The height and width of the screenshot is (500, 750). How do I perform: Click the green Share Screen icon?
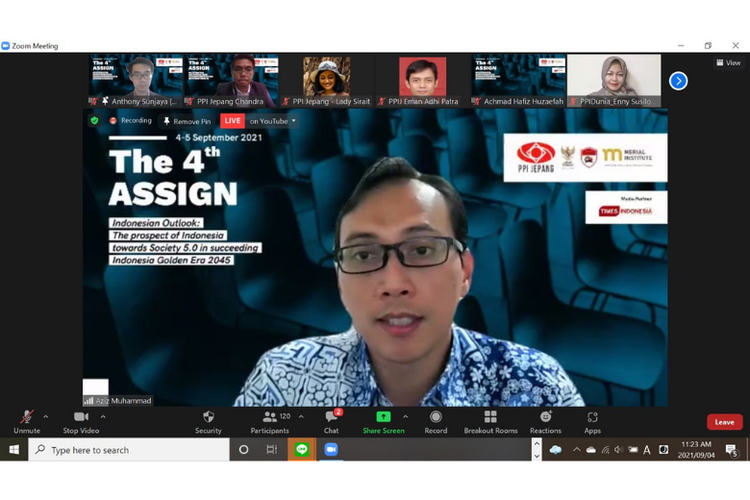(x=383, y=417)
